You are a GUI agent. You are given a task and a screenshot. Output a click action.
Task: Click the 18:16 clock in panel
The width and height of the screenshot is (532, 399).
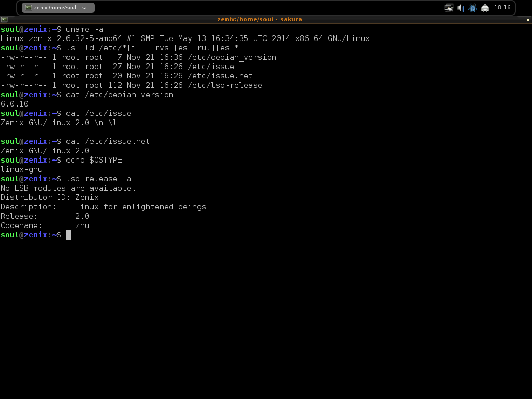point(502,7)
